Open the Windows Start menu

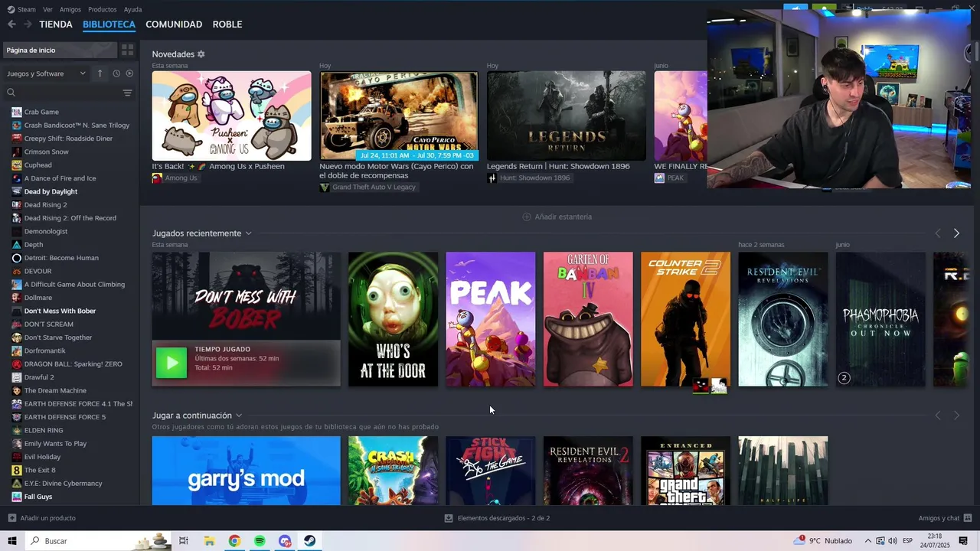[12, 541]
